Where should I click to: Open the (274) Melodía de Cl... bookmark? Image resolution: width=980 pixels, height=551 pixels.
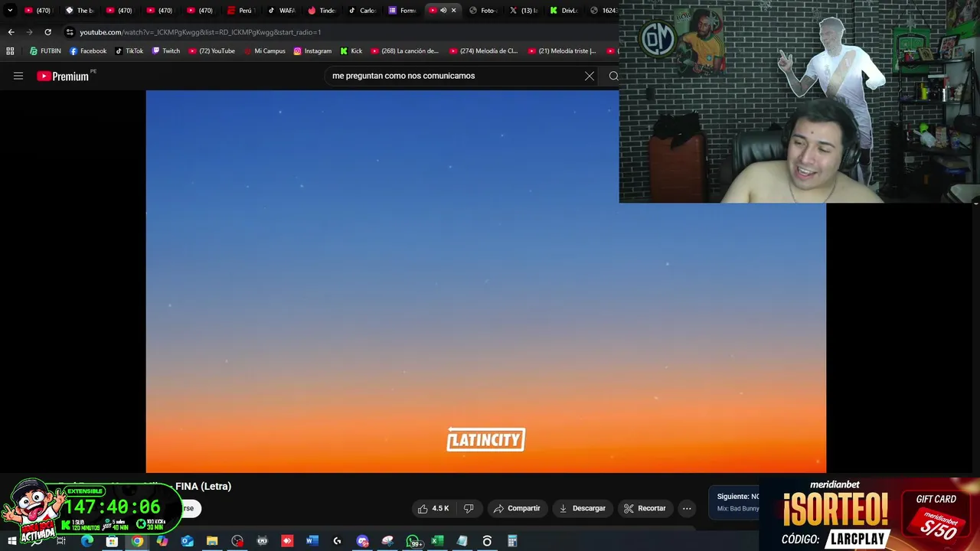click(483, 51)
